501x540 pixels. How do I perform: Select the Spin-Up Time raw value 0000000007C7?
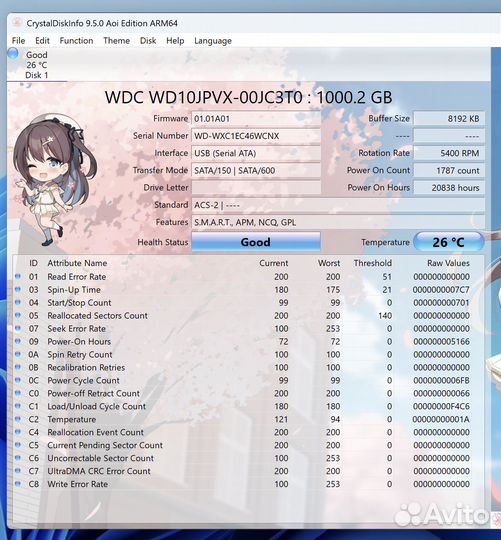coord(441,290)
